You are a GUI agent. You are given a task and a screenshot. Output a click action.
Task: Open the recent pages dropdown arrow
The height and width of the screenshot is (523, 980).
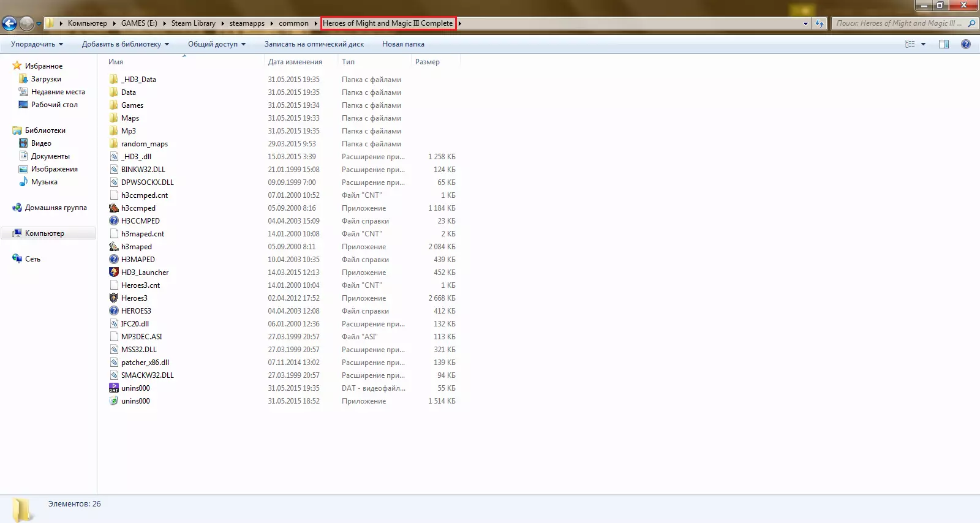[x=39, y=24]
